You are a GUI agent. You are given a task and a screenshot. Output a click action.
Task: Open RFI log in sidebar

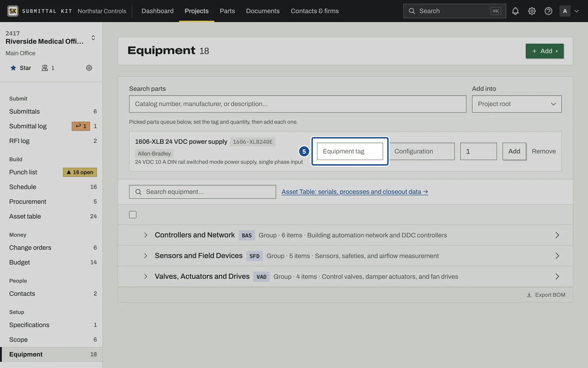click(x=51, y=141)
